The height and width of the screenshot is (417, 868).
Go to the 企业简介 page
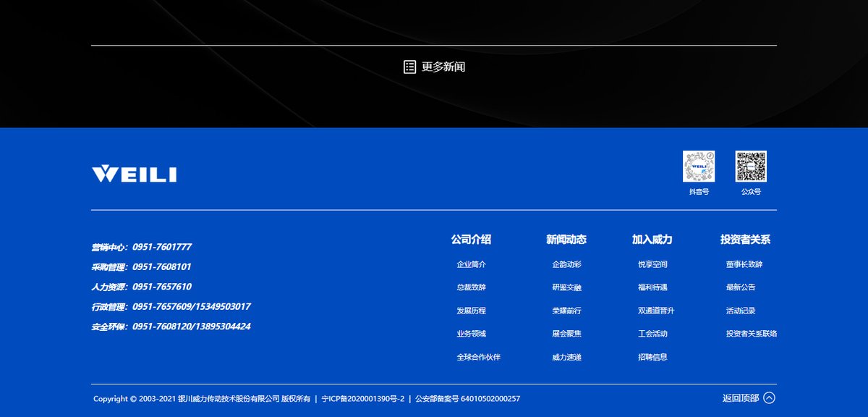472,264
